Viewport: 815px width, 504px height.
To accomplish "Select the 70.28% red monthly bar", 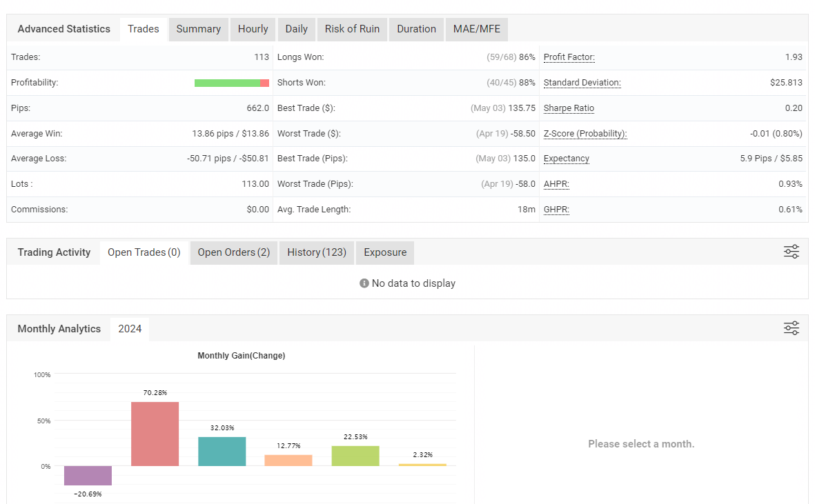I will 155,434.
